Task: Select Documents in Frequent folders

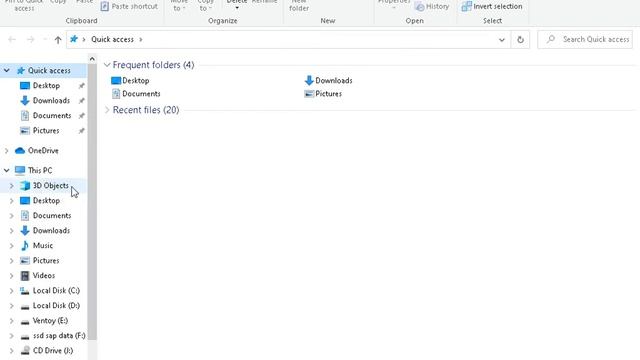Action: 136,94
